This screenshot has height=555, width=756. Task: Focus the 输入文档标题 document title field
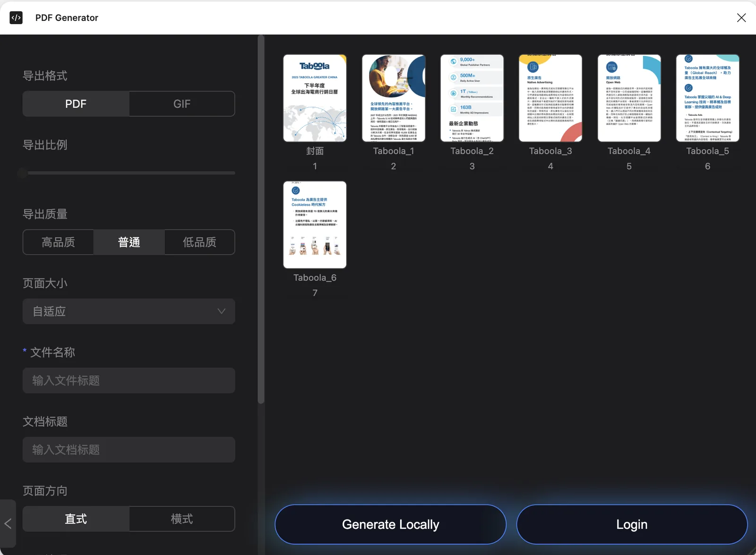click(x=129, y=450)
